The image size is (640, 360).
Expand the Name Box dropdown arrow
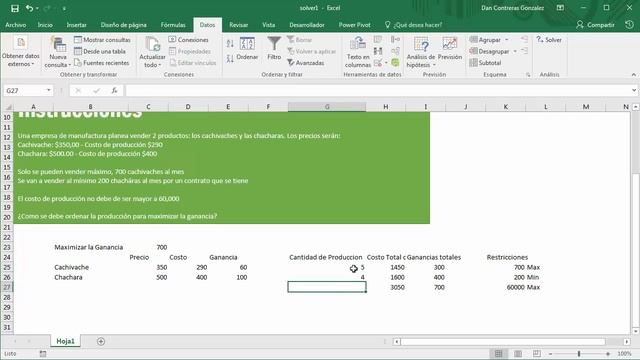(49, 90)
